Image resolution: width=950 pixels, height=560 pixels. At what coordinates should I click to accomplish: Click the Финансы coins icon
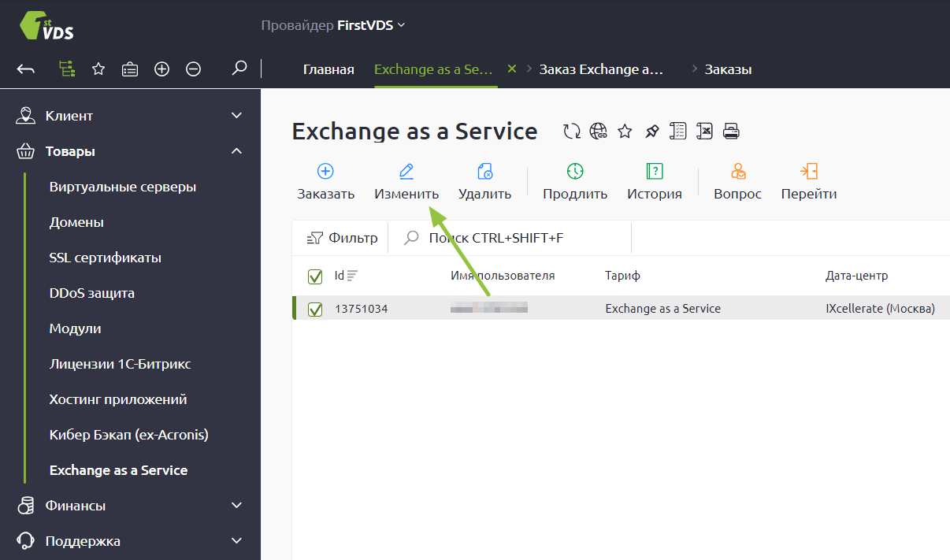26,506
